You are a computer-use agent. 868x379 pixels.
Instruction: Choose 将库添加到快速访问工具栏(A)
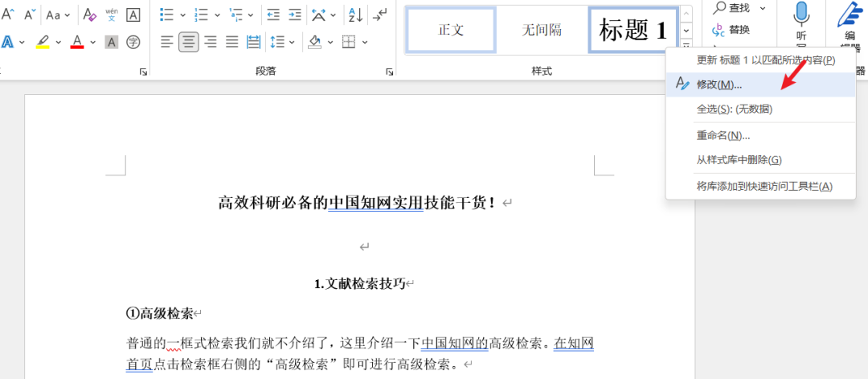(760, 186)
